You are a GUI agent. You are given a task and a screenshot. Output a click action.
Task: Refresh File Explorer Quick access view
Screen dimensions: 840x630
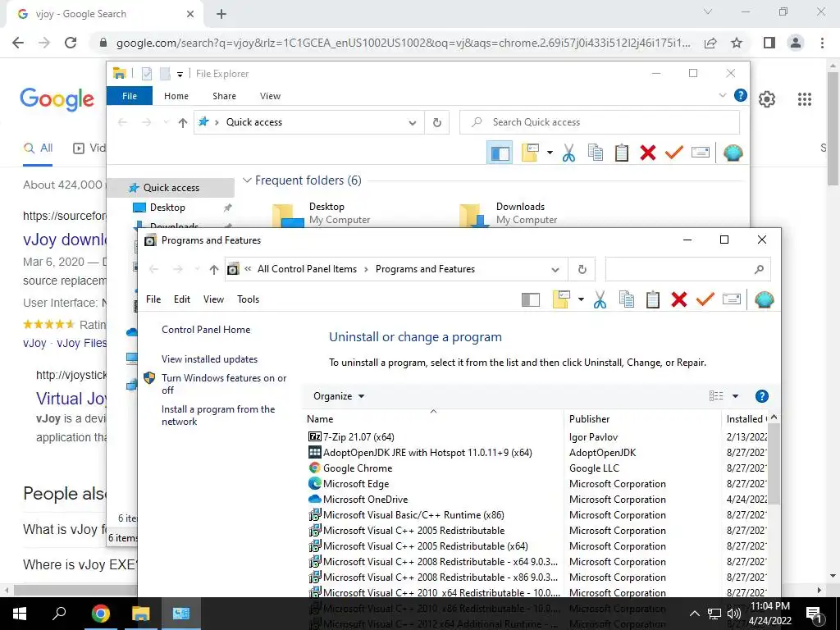[437, 123]
